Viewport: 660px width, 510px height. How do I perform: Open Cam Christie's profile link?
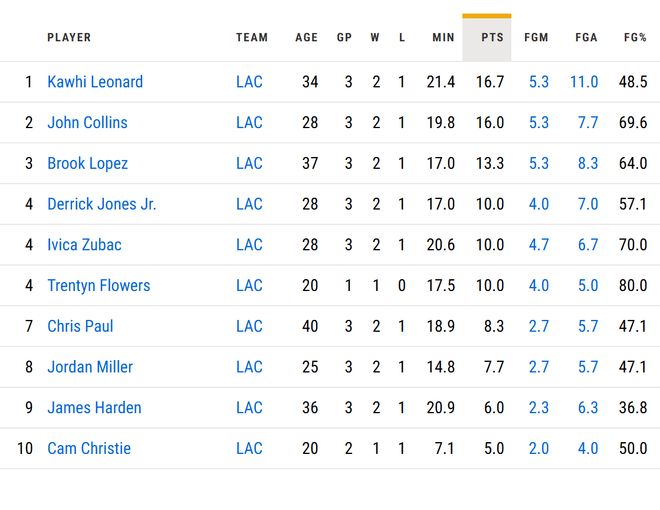pos(89,449)
